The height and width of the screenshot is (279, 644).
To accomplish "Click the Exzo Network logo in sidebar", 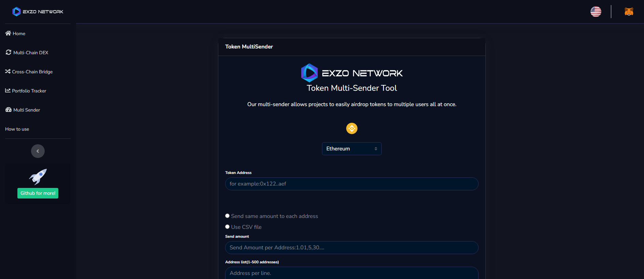I will [38, 12].
